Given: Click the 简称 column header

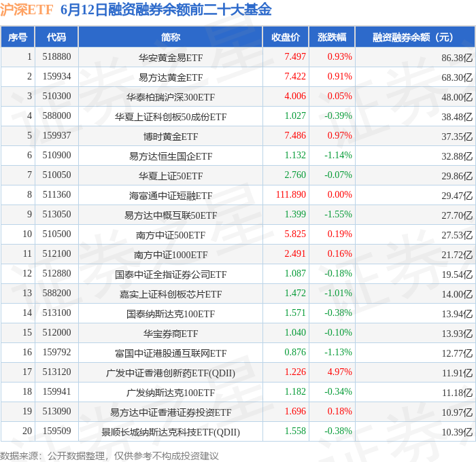Looking at the screenshot, I should pyautogui.click(x=170, y=37).
